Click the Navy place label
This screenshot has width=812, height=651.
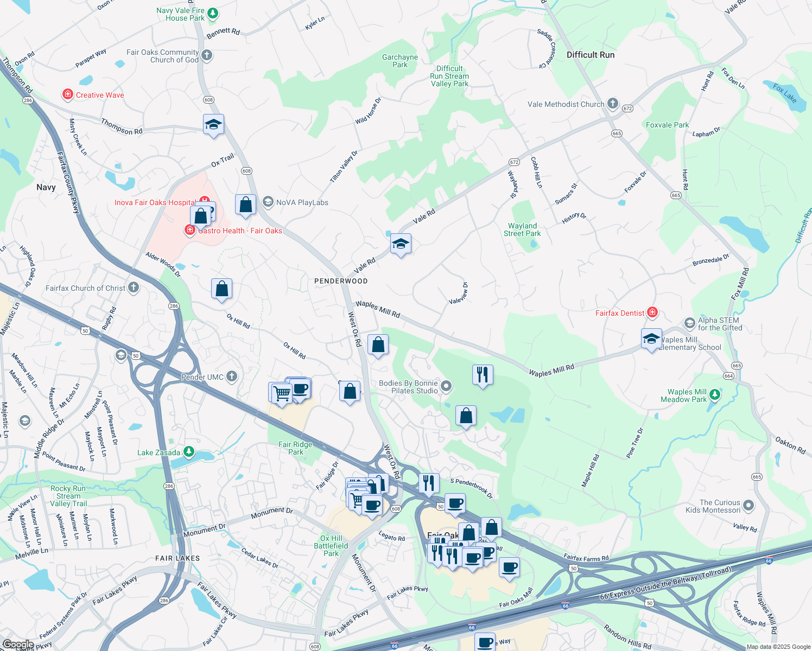[x=46, y=187]
